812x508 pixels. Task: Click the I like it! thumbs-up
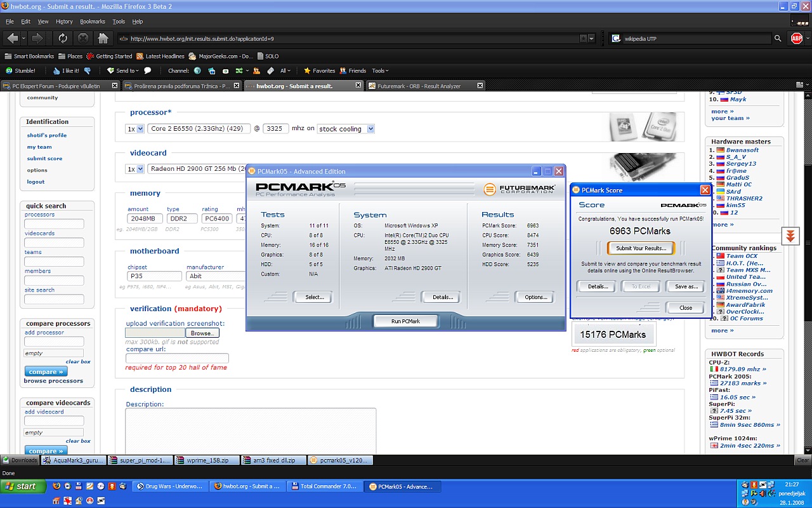[67, 70]
